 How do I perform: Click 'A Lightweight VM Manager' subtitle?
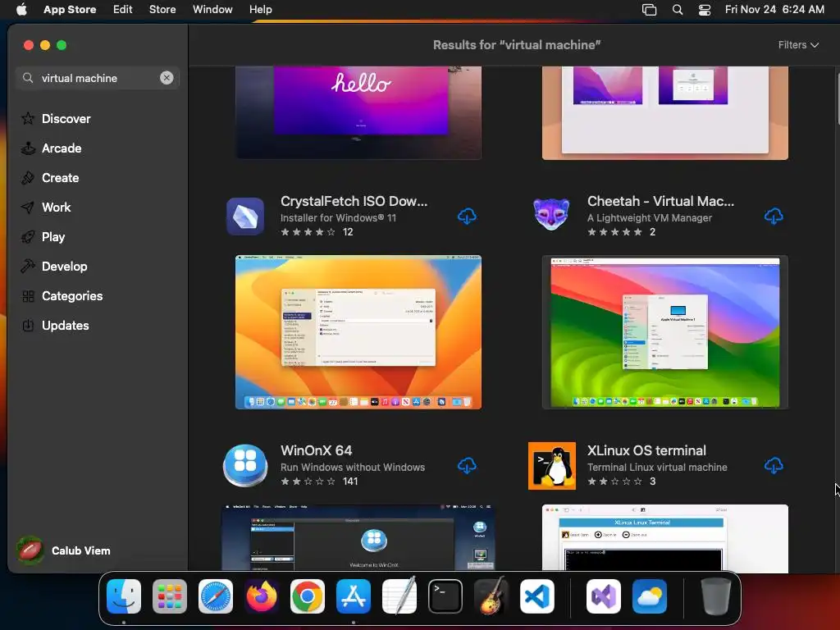pos(650,218)
